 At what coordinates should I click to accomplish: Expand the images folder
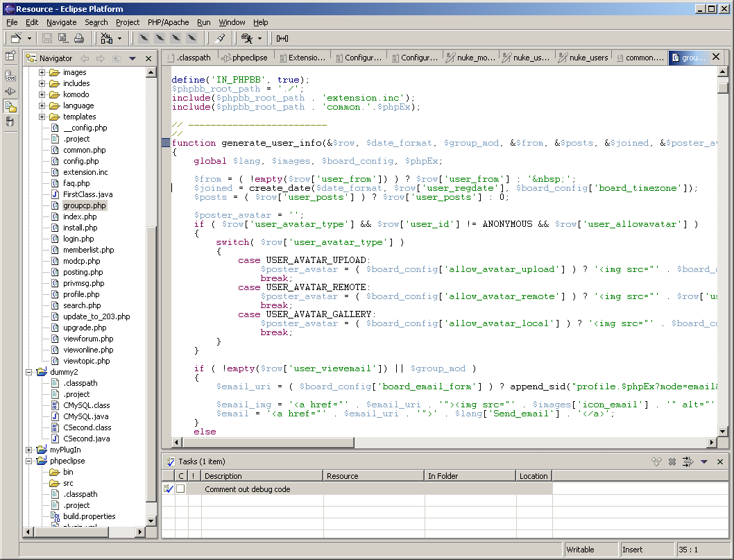coord(42,72)
